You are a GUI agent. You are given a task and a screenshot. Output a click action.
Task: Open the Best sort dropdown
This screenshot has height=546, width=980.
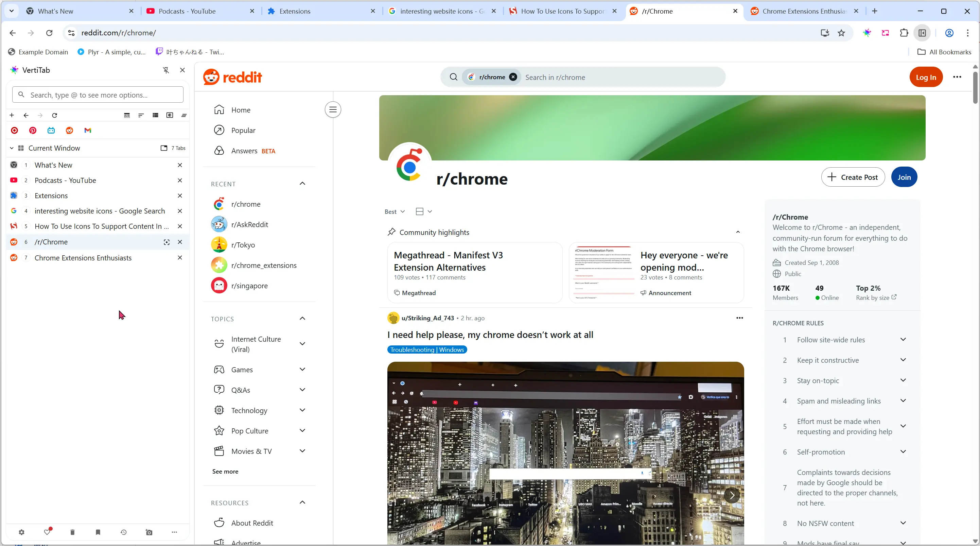pyautogui.click(x=395, y=211)
